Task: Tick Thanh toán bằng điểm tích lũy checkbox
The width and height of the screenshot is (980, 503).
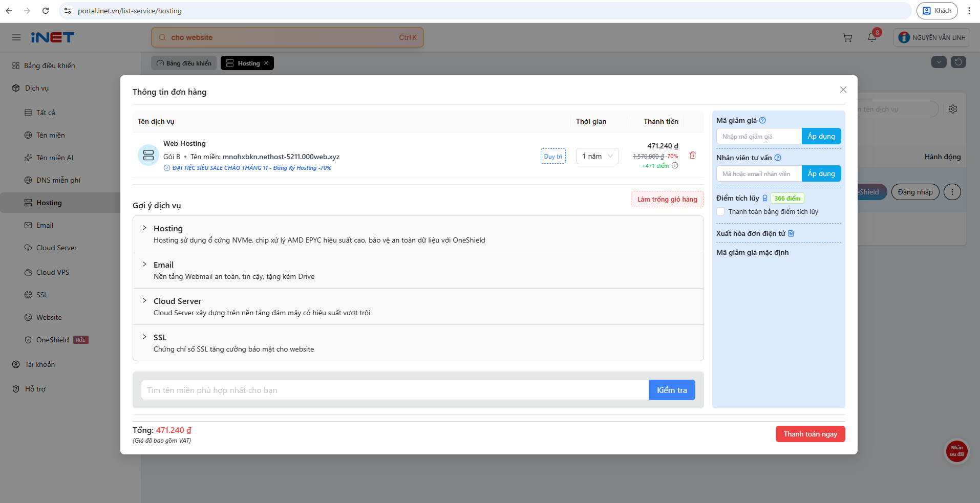Action: pyautogui.click(x=720, y=211)
